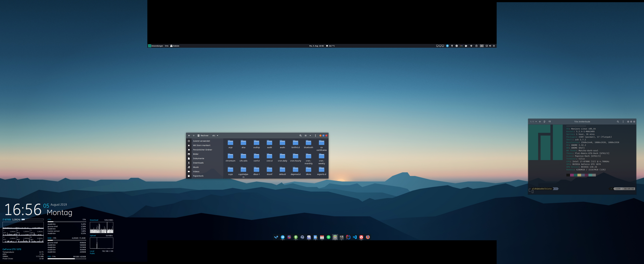
Task: Open Steam from the dock
Action: [276, 237]
